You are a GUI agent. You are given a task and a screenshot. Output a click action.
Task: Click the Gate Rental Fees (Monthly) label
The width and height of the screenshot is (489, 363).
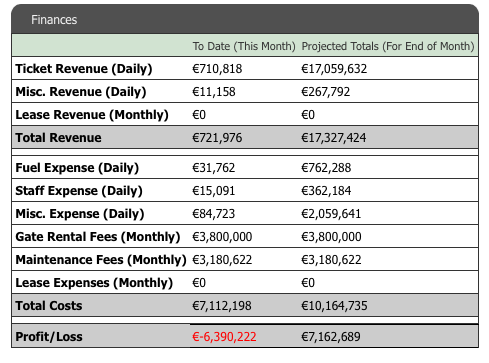coord(98,237)
